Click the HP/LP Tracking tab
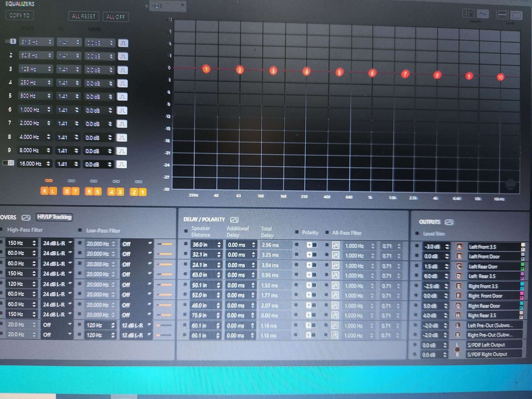532x399 pixels. coord(55,217)
